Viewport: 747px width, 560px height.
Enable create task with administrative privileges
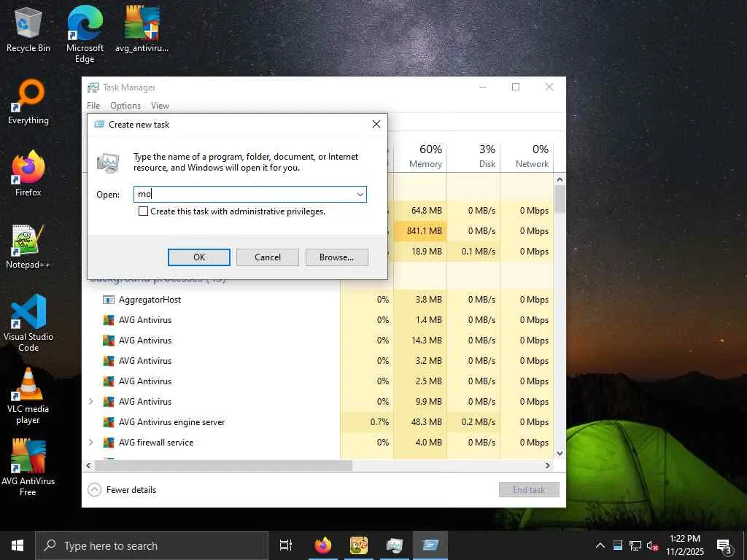(x=143, y=211)
